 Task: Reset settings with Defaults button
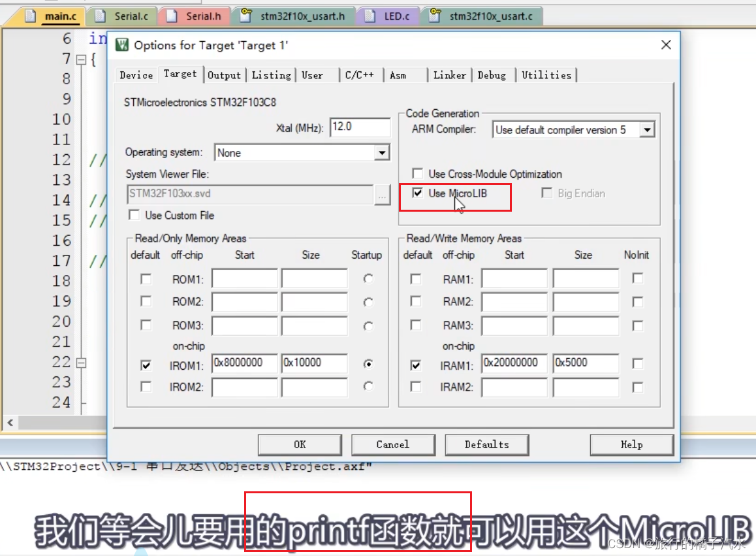486,444
